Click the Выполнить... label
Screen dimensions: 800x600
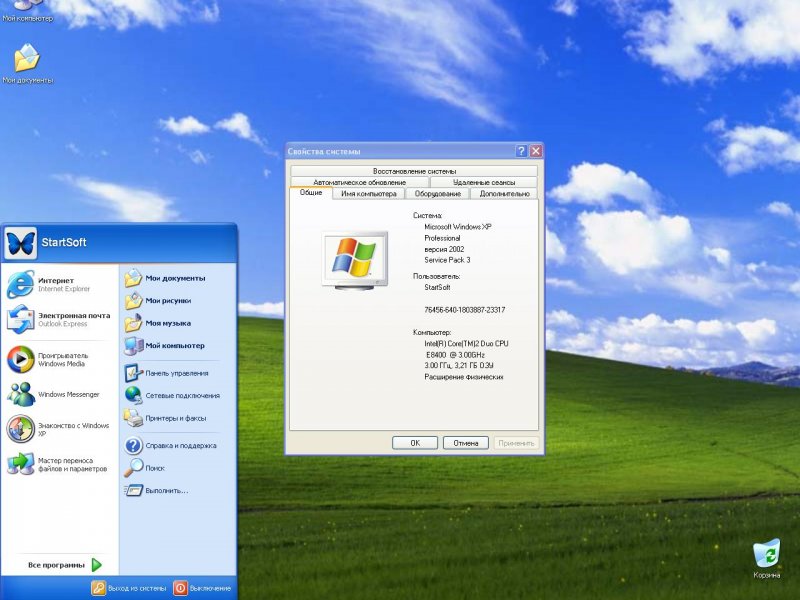click(167, 490)
